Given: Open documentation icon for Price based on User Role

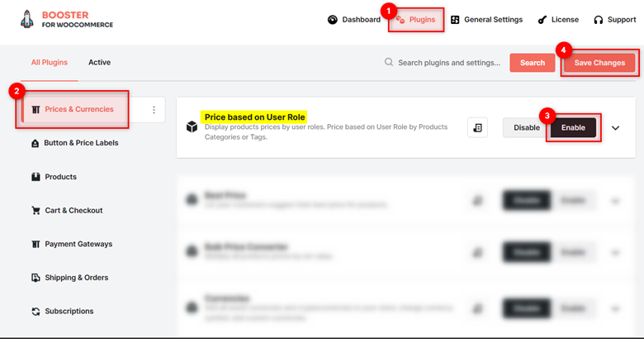Looking at the screenshot, I should click(x=478, y=127).
